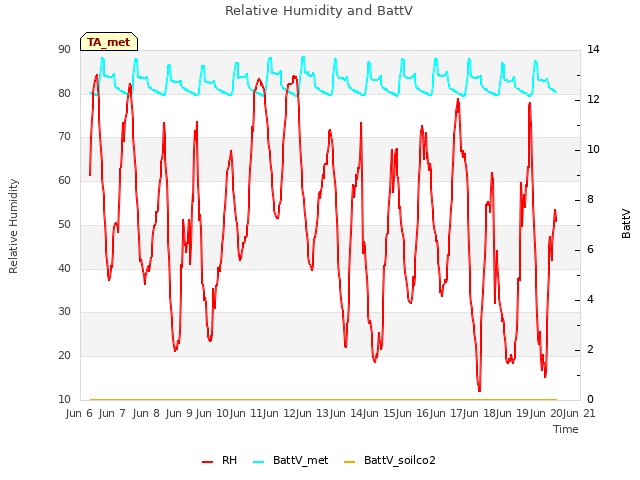Click the BattV right axis label
This screenshot has height=480, width=640.
pos(626,224)
